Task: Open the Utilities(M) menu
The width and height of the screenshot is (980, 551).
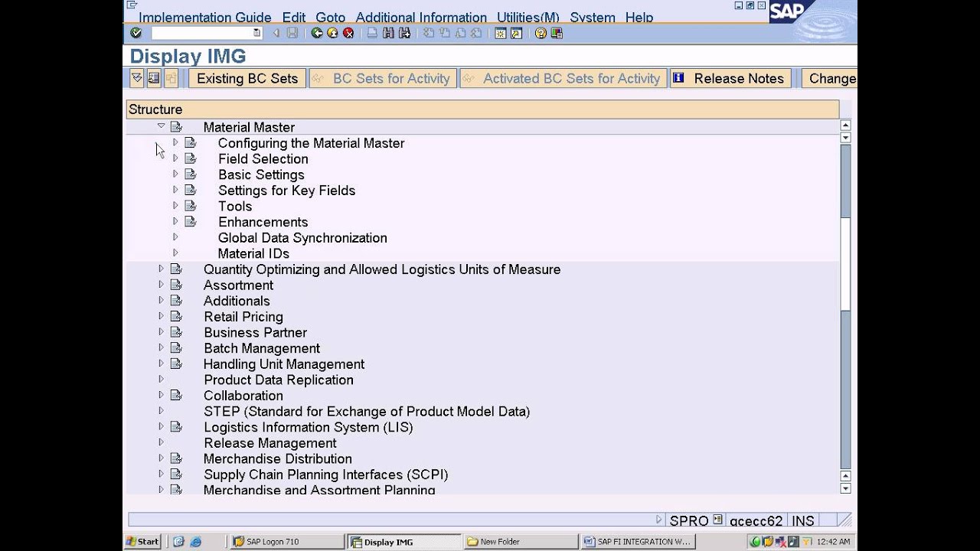Action: point(528,18)
